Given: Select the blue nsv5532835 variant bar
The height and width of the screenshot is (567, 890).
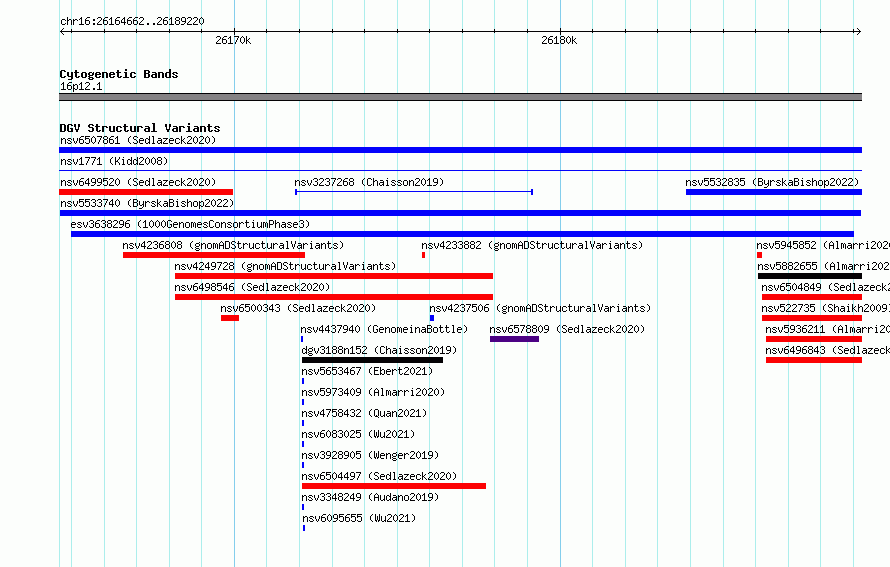Looking at the screenshot, I should point(774,192).
